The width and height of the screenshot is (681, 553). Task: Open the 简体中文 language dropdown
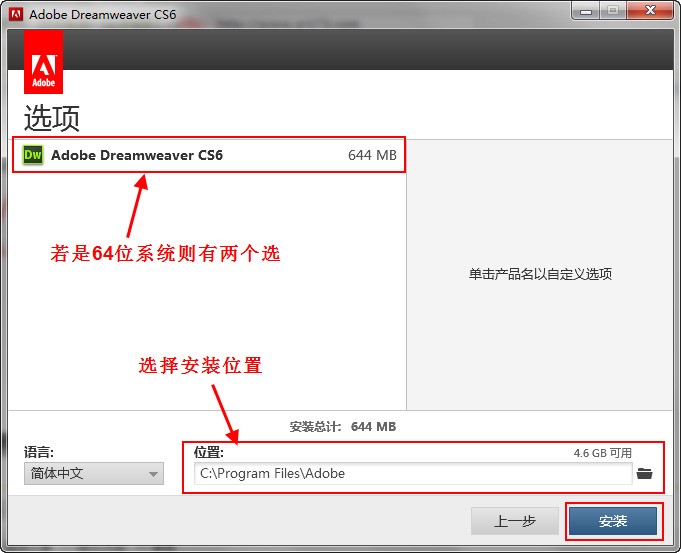[x=94, y=474]
